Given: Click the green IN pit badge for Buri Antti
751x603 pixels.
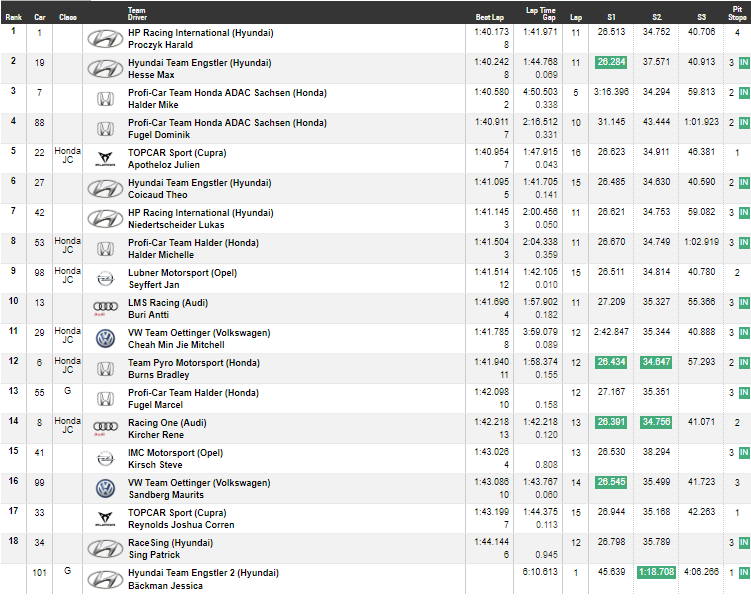Looking at the screenshot, I should tap(744, 303).
